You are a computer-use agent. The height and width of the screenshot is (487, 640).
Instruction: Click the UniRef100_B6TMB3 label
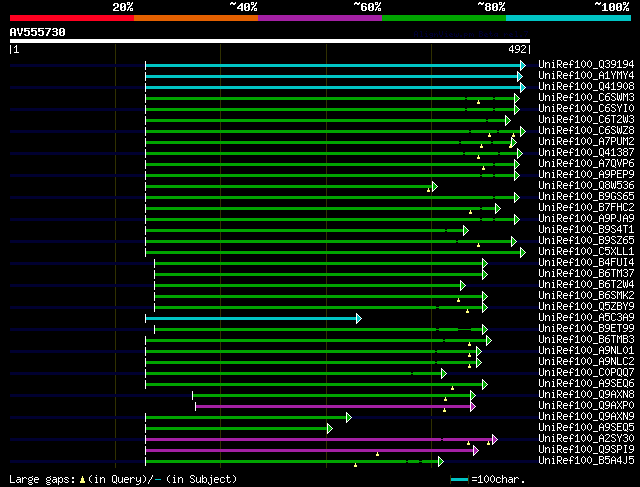click(x=586, y=340)
